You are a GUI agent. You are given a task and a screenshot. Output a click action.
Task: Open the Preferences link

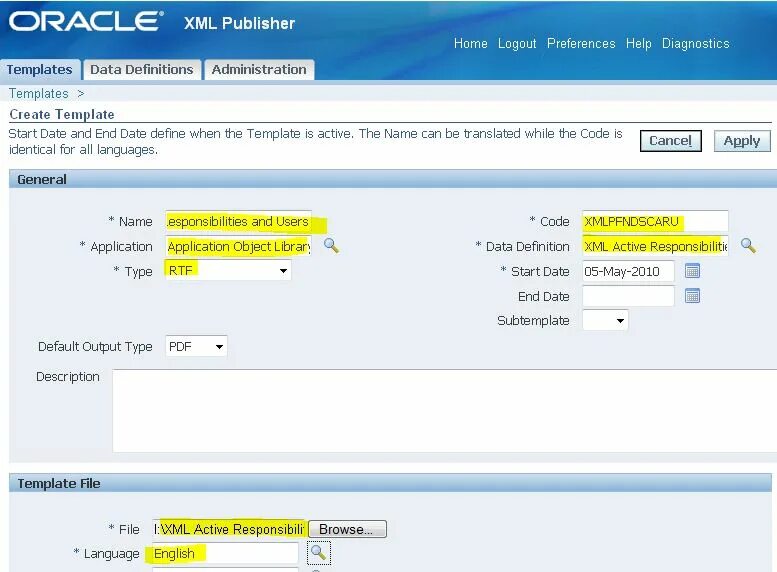click(581, 44)
